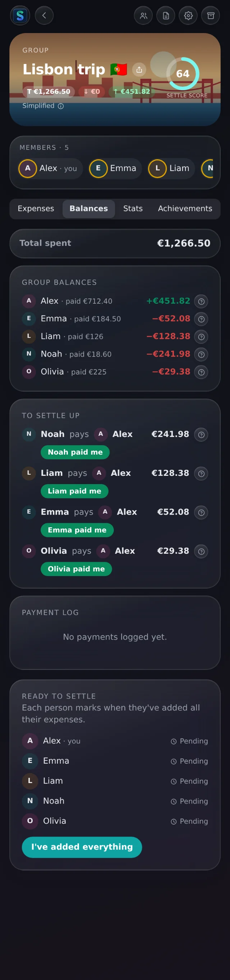This screenshot has width=230, height=980.
Task: Click the Simplified info icon
Action: click(x=61, y=106)
